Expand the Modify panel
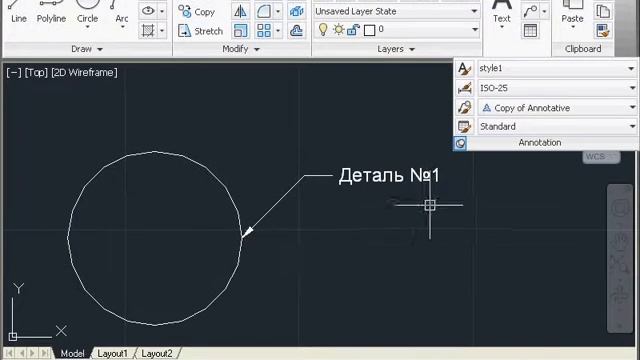This screenshot has height=360, width=640. pos(241,49)
